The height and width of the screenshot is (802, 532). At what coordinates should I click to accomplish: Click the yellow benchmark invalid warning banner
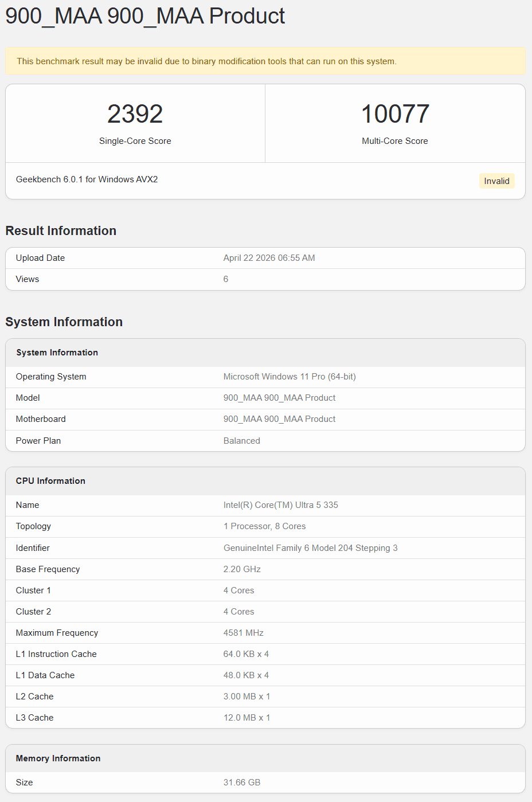pyautogui.click(x=265, y=61)
